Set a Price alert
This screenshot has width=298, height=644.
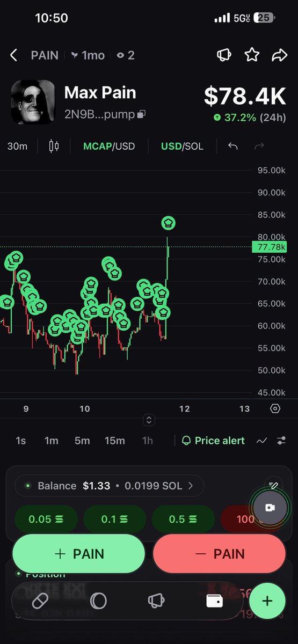[213, 441]
